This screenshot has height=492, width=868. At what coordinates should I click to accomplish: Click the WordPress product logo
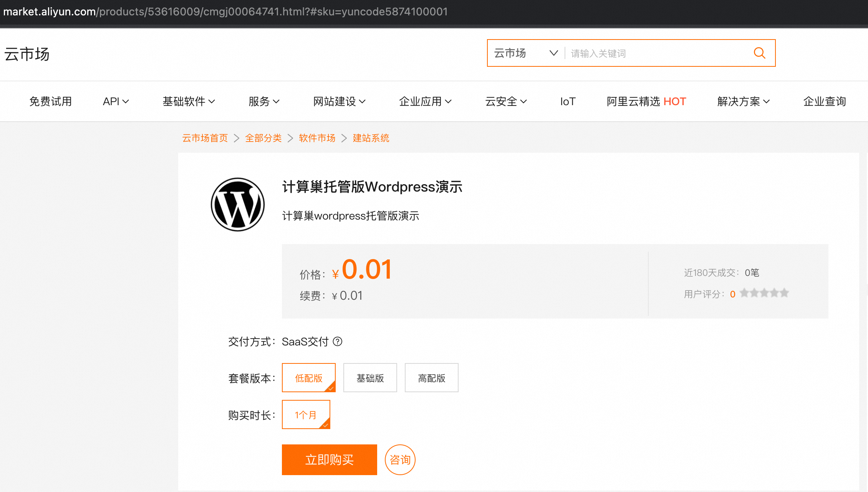[x=238, y=204]
